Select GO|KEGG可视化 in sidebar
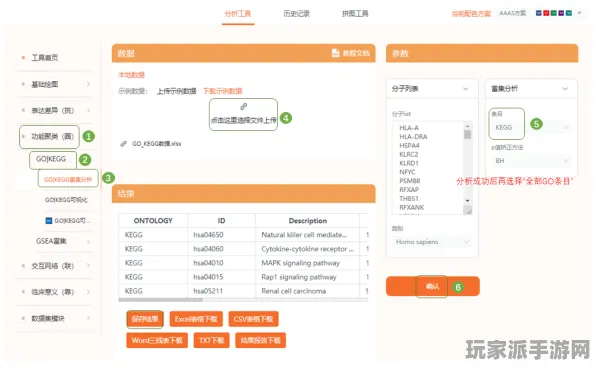The image size is (596, 368). point(66,200)
